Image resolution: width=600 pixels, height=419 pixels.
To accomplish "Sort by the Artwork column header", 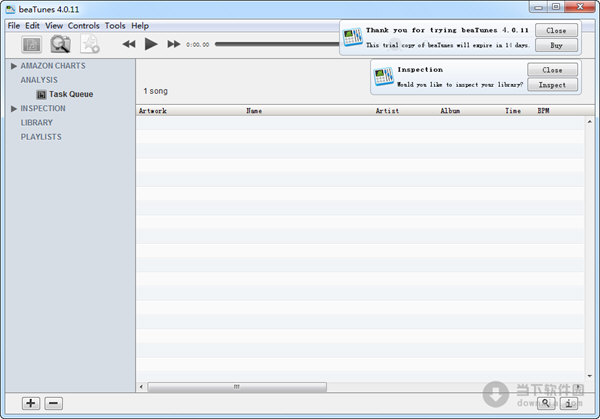I will (x=153, y=111).
